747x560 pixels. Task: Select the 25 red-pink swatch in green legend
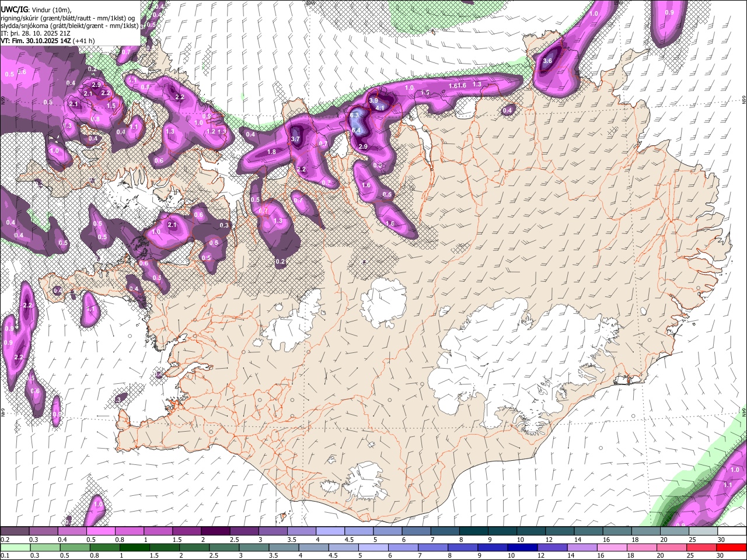tap(701, 547)
